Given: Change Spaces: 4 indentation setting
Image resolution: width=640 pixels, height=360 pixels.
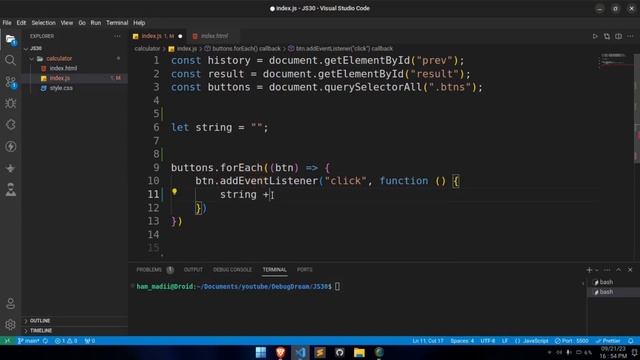Looking at the screenshot, I should 462,341.
